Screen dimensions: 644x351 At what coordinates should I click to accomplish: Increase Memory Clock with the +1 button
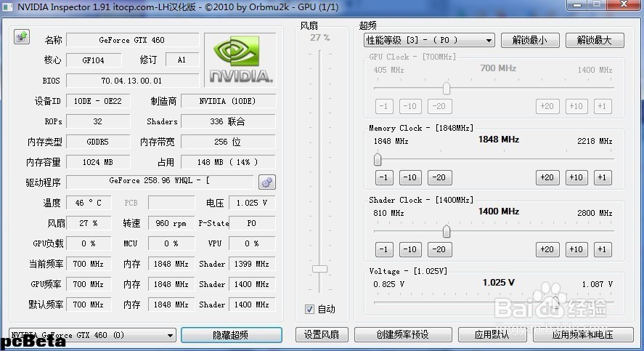point(602,177)
